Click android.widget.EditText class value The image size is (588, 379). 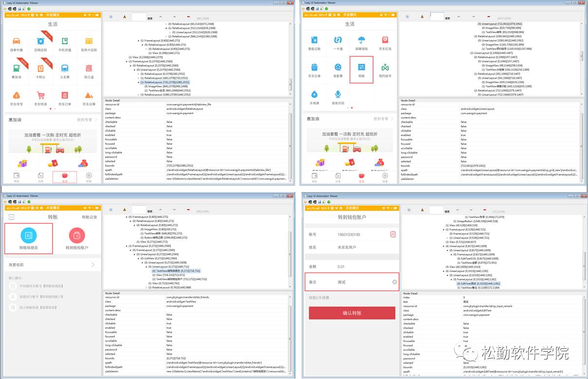478,310
